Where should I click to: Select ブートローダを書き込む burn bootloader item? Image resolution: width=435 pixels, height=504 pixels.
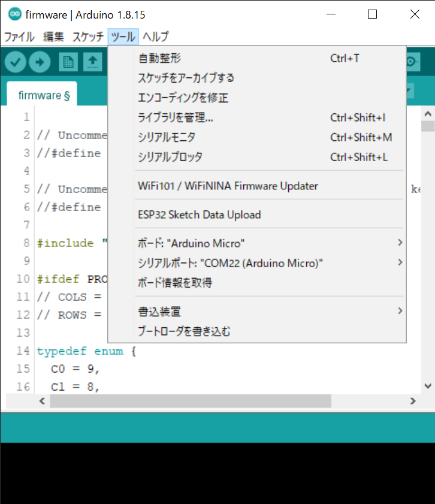click(x=184, y=331)
